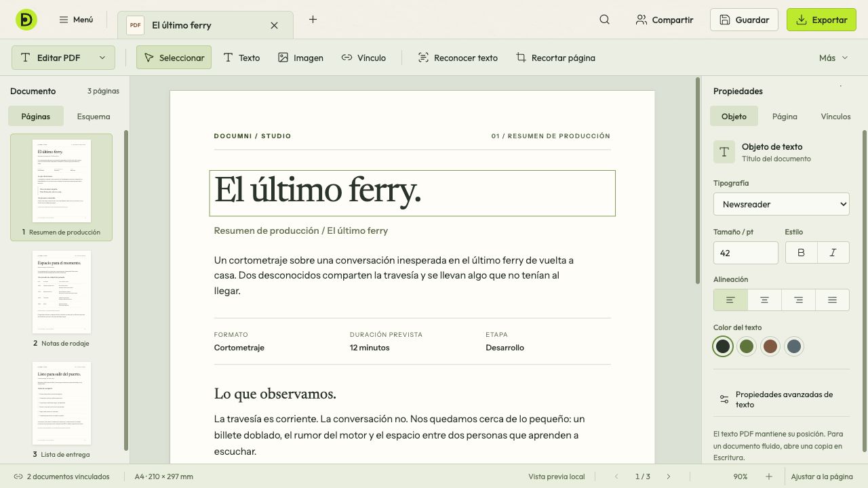Expand the Editar PDF mode dropdown
Viewport: 868px width, 488px height.
coord(63,58)
